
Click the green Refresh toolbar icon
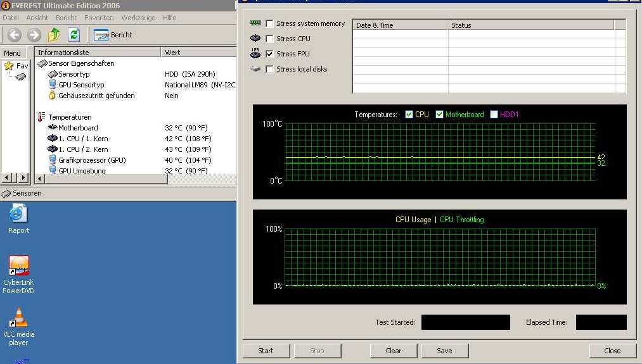74,35
